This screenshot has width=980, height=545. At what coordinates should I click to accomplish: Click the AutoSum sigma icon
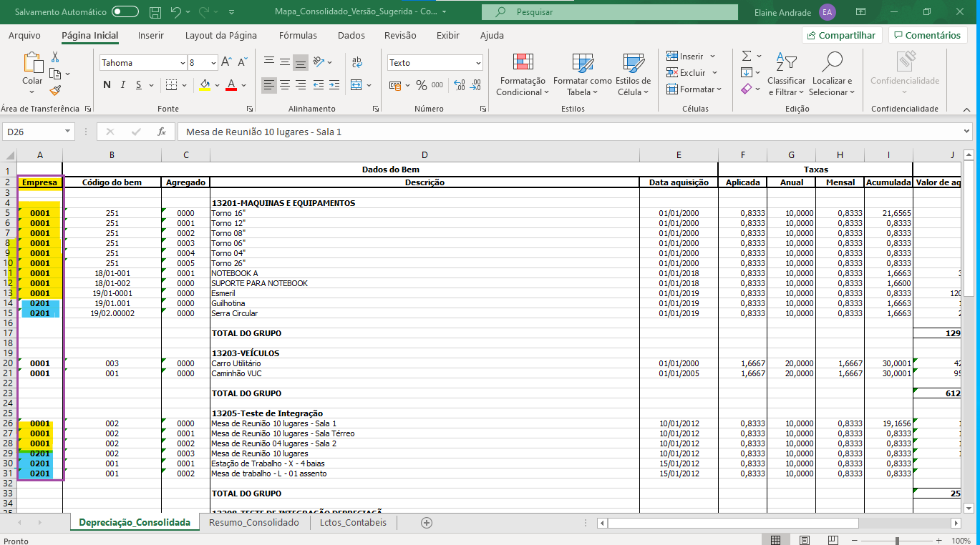(747, 56)
